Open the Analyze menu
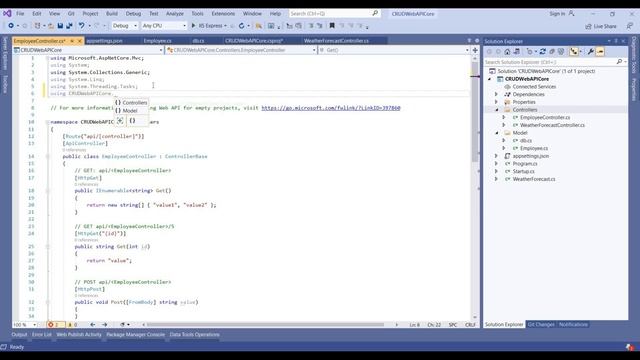Image resolution: width=640 pixels, height=360 pixels. click(x=175, y=13)
